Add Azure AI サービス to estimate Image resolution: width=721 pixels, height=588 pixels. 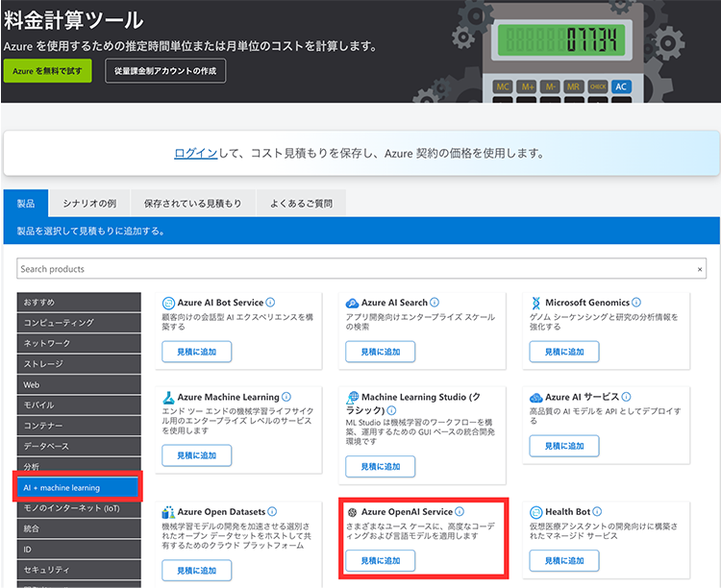[x=564, y=446]
